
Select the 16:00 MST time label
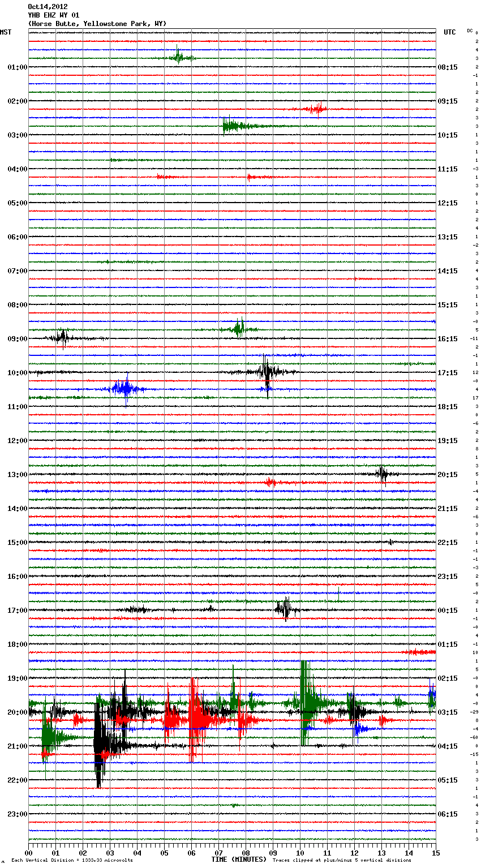pyautogui.click(x=18, y=577)
